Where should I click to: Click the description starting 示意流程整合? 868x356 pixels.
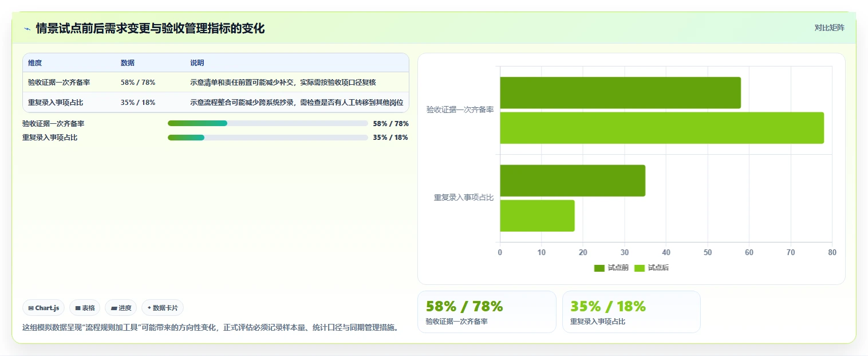point(297,103)
